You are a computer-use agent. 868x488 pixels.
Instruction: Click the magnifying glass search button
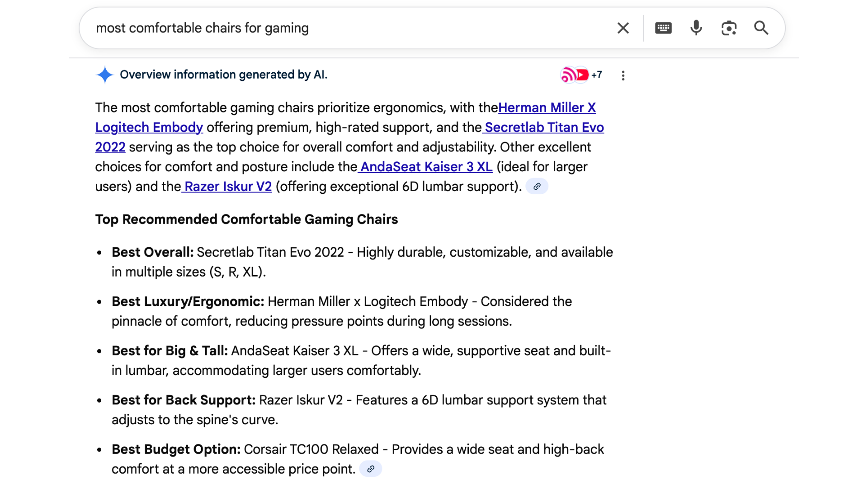click(761, 28)
